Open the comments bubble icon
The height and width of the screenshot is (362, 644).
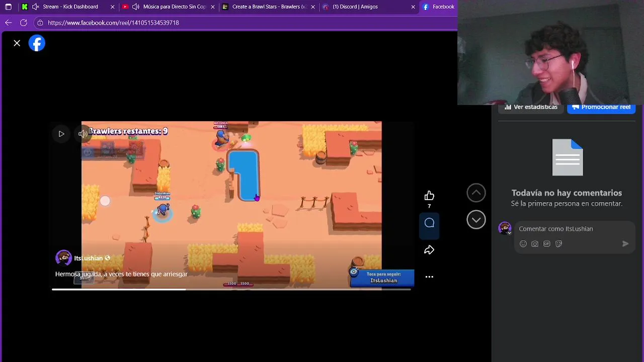[x=429, y=223]
